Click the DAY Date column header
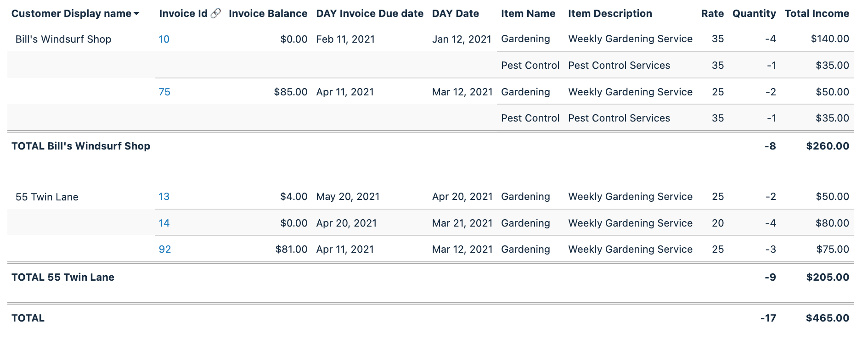Viewport: 868px width, 344px height. point(455,14)
